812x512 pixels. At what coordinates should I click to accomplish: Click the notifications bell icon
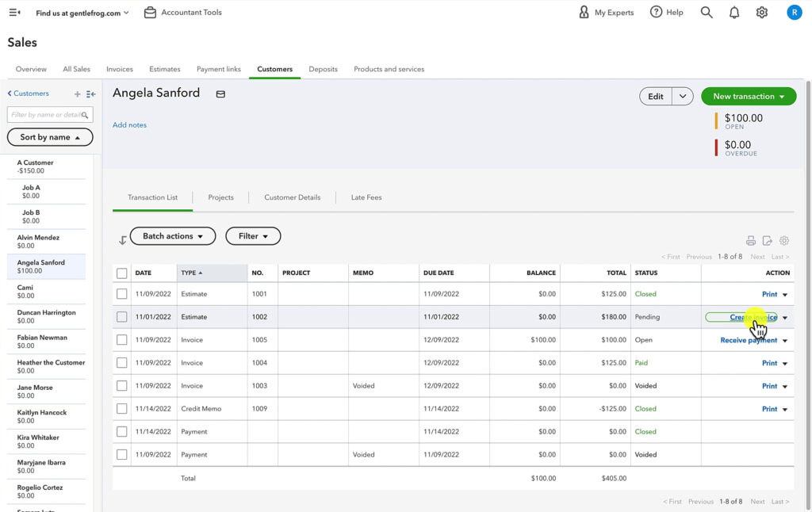pyautogui.click(x=733, y=12)
